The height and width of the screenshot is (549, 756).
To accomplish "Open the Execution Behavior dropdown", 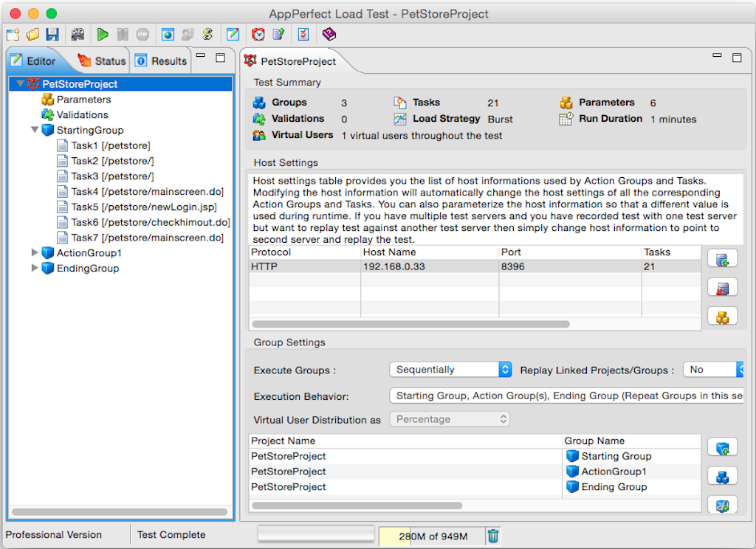I will tap(566, 396).
